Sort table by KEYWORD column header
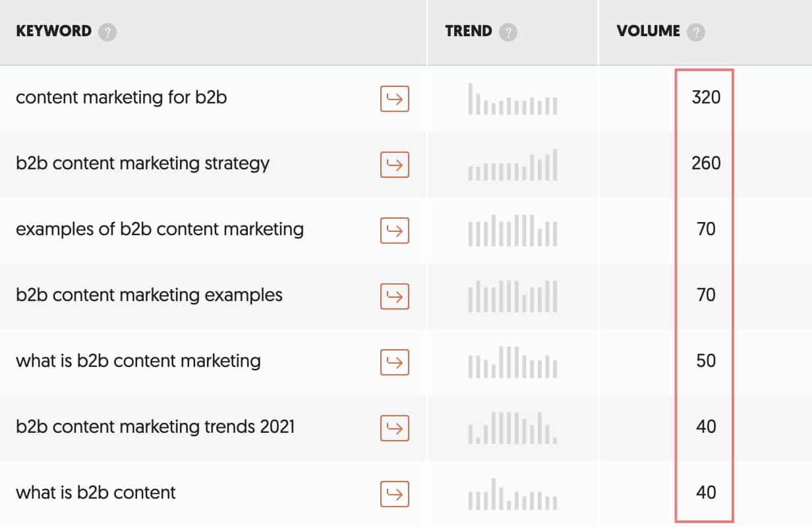The image size is (812, 527). pyautogui.click(x=53, y=32)
